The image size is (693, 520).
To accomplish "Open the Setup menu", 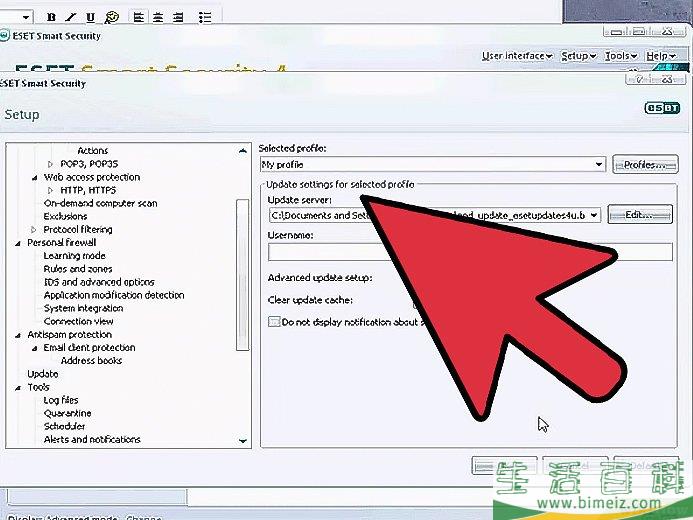I will pyautogui.click(x=579, y=56).
